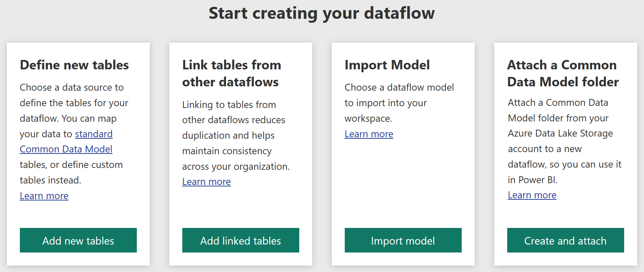Image resolution: width=644 pixels, height=272 pixels.
Task: Select the 'Define new tables' card title
Action: point(74,65)
